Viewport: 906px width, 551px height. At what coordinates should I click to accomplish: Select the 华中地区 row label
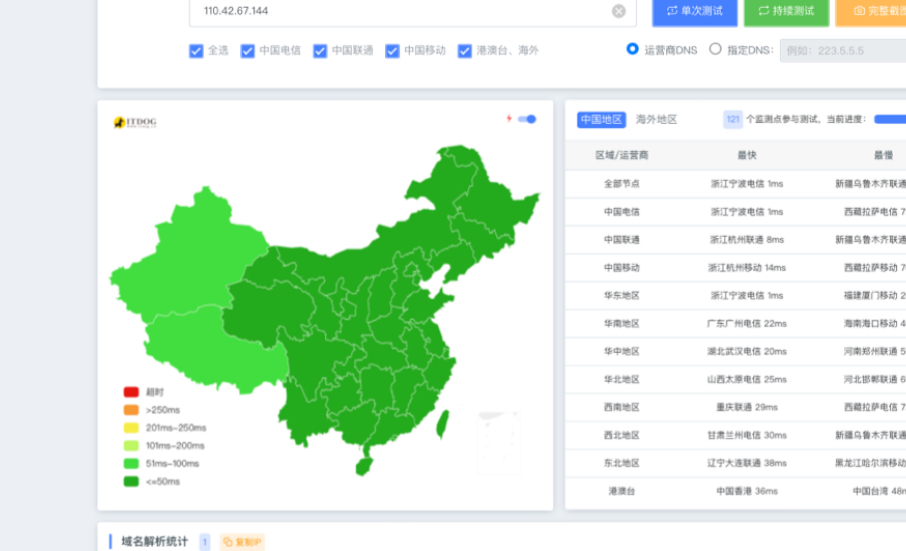click(622, 351)
